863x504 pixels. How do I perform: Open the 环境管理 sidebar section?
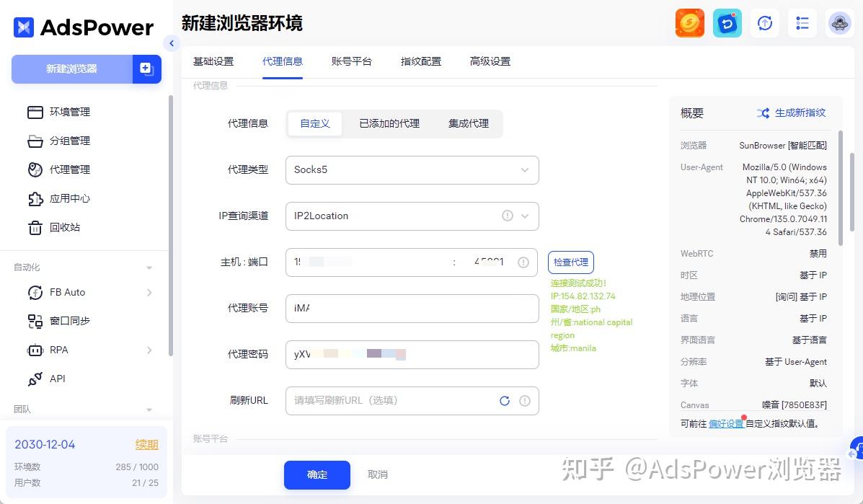tap(70, 112)
